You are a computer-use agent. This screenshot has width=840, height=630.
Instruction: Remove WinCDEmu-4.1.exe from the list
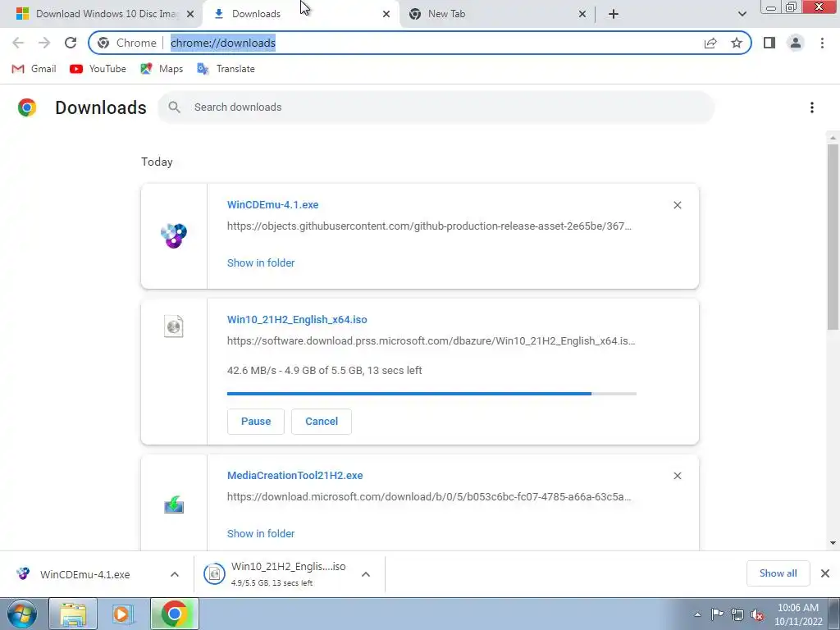point(677,205)
